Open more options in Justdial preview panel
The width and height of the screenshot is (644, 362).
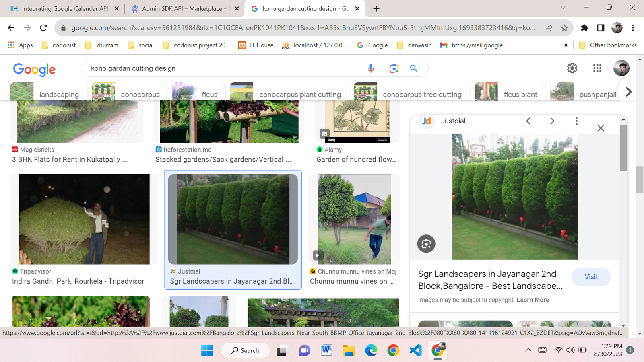click(x=576, y=121)
